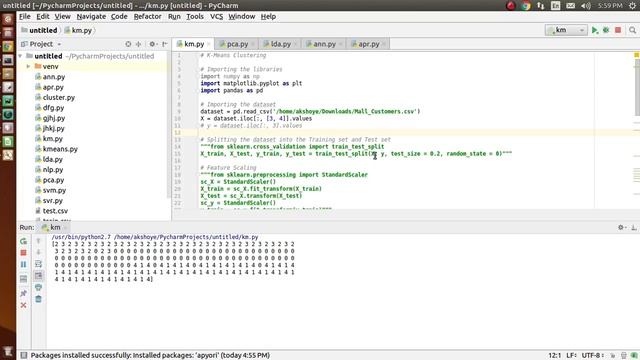Image resolution: width=640 pixels, height=360 pixels.
Task: Select kmeans.py in the project tree
Action: point(60,149)
